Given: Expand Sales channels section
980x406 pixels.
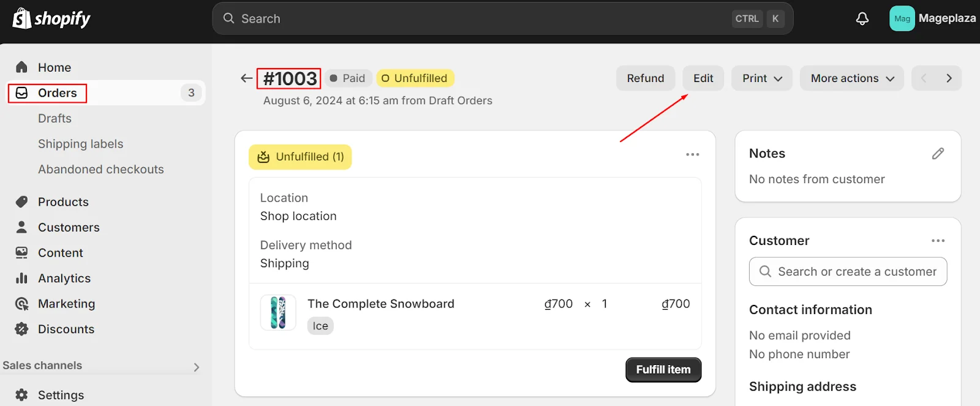Looking at the screenshot, I should [196, 367].
